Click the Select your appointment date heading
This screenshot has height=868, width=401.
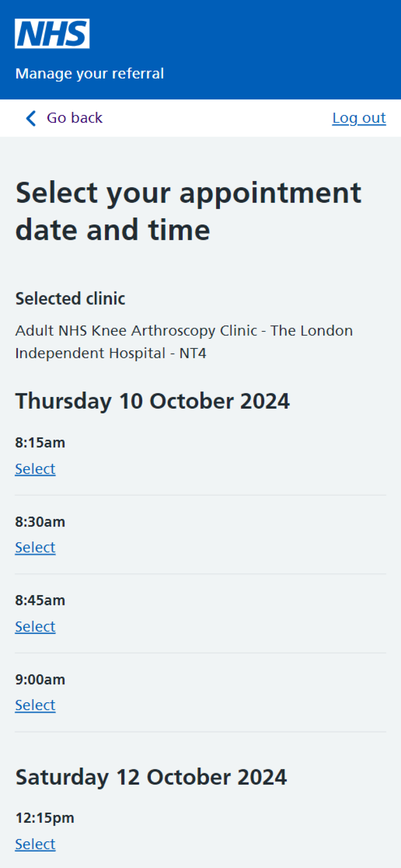(x=189, y=211)
